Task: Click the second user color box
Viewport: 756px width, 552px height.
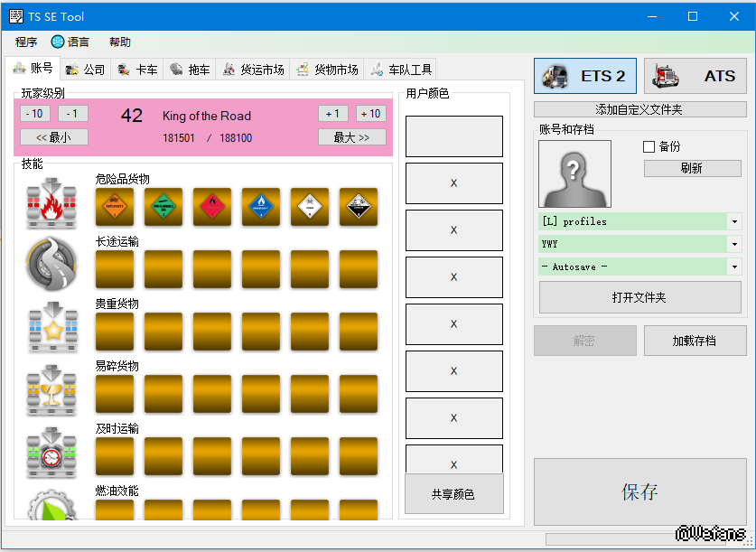Action: click(x=453, y=183)
